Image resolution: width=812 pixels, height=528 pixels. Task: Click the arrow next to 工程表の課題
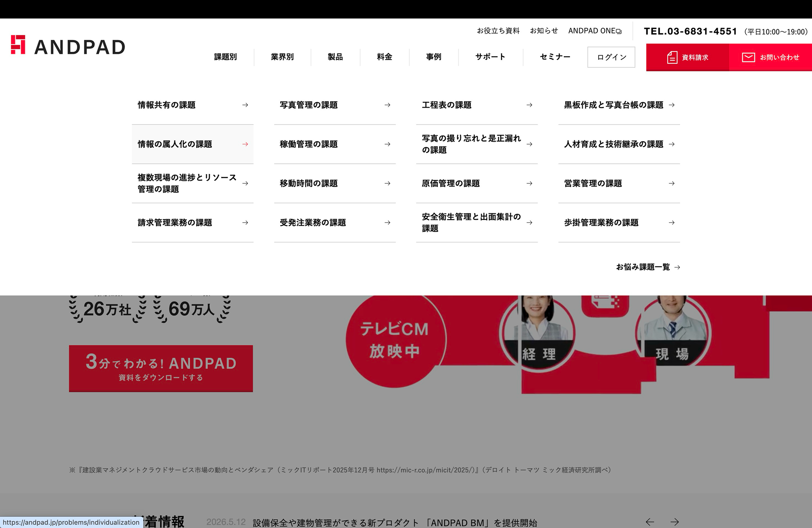(x=529, y=105)
